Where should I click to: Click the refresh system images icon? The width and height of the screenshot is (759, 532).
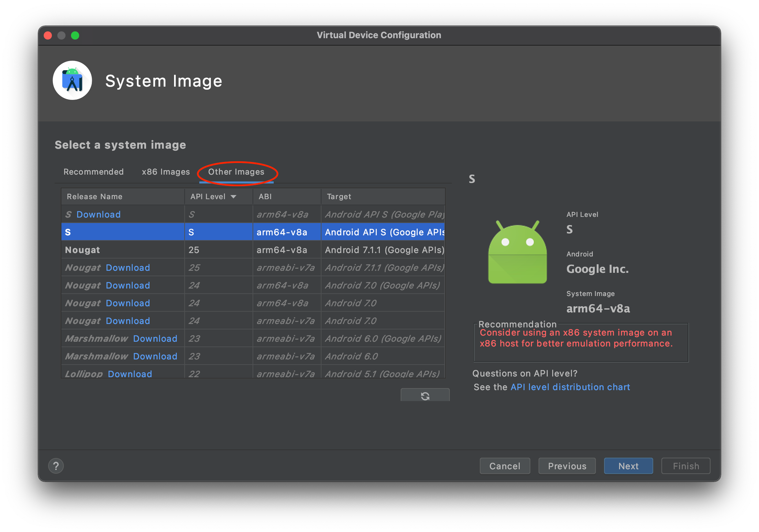425,396
